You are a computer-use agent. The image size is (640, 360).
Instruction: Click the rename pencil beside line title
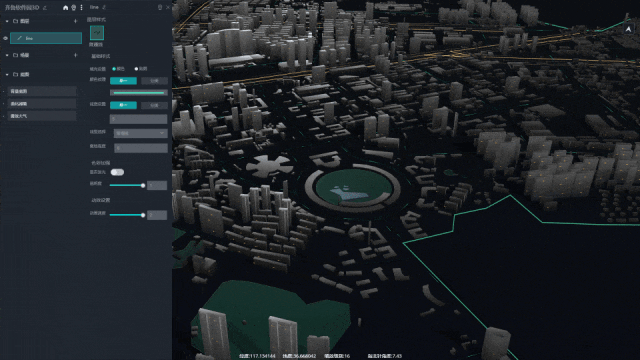tap(104, 7)
